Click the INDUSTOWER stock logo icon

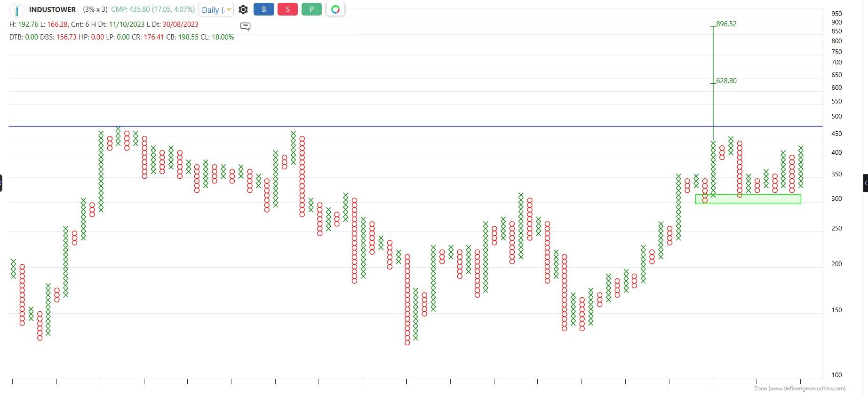(17, 10)
